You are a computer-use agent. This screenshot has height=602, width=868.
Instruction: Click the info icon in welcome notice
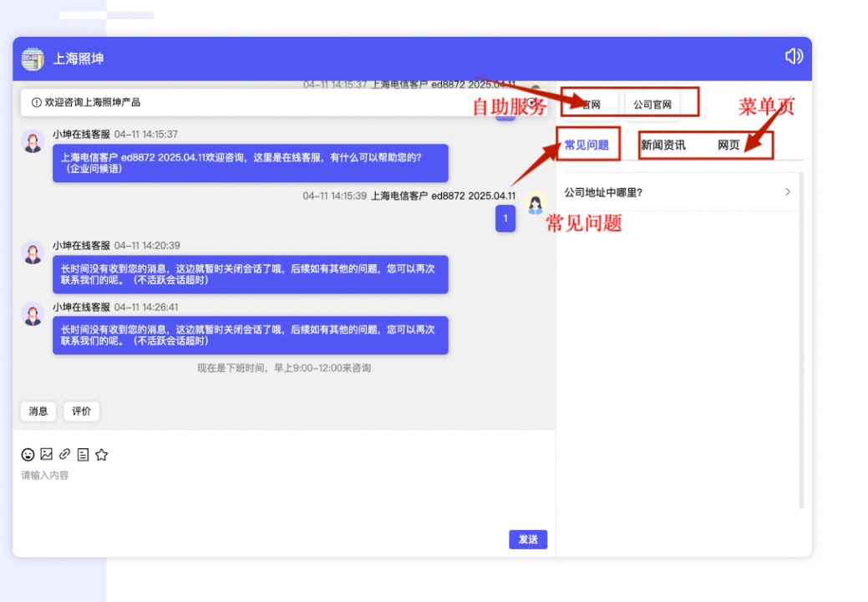click(x=37, y=103)
